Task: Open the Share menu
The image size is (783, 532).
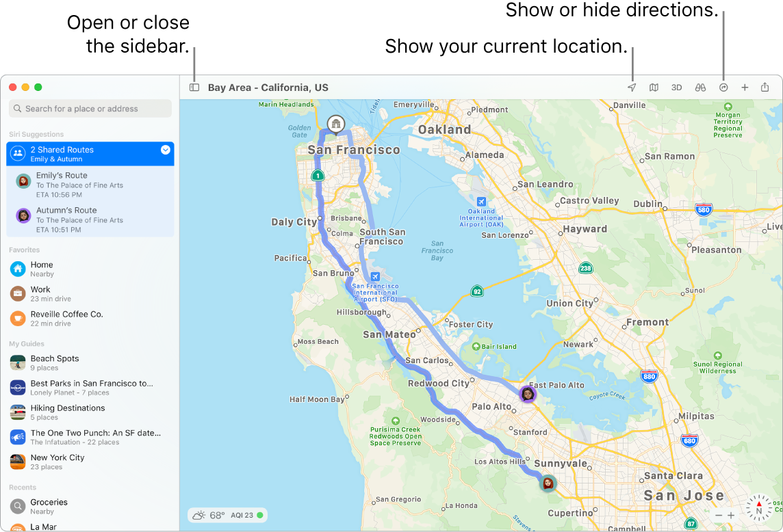Action: tap(765, 88)
